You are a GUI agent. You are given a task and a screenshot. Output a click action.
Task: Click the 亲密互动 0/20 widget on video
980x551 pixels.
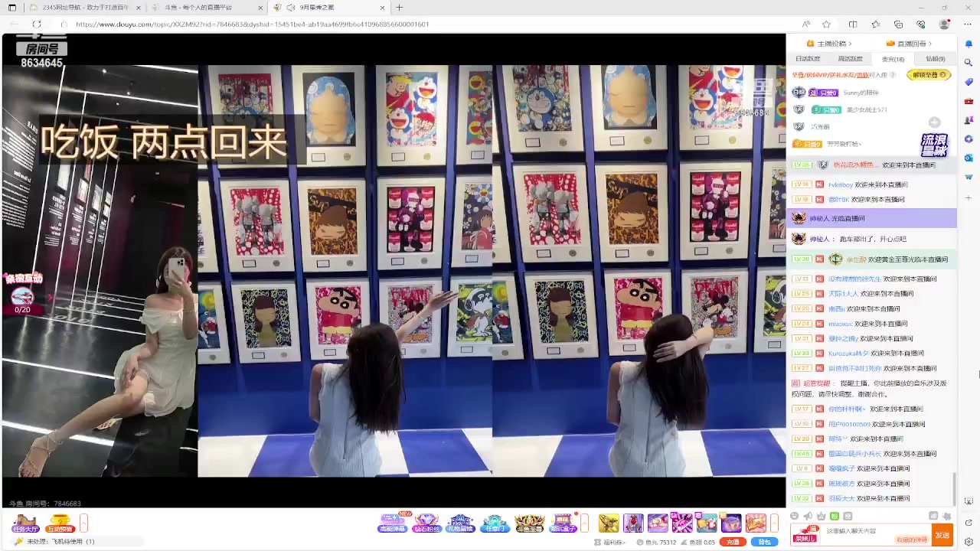point(23,293)
